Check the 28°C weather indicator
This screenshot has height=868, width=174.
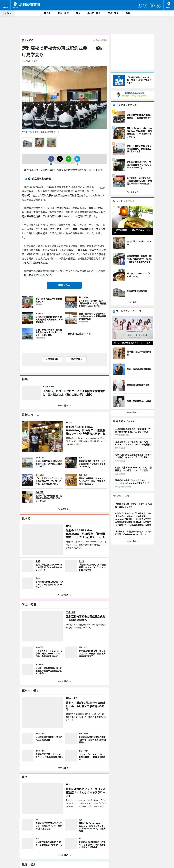(7, 13)
